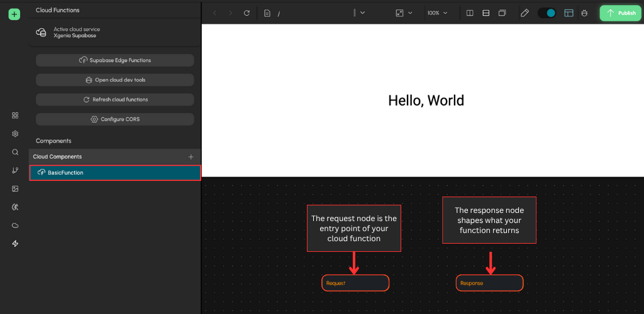Screen dimensions: 644x314
Task: Click the green Publish button
Action: [x=619, y=13]
